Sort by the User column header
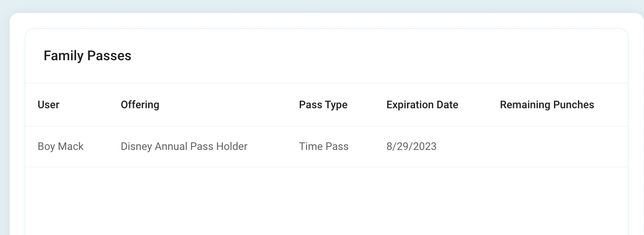The width and height of the screenshot is (644, 235). [48, 104]
